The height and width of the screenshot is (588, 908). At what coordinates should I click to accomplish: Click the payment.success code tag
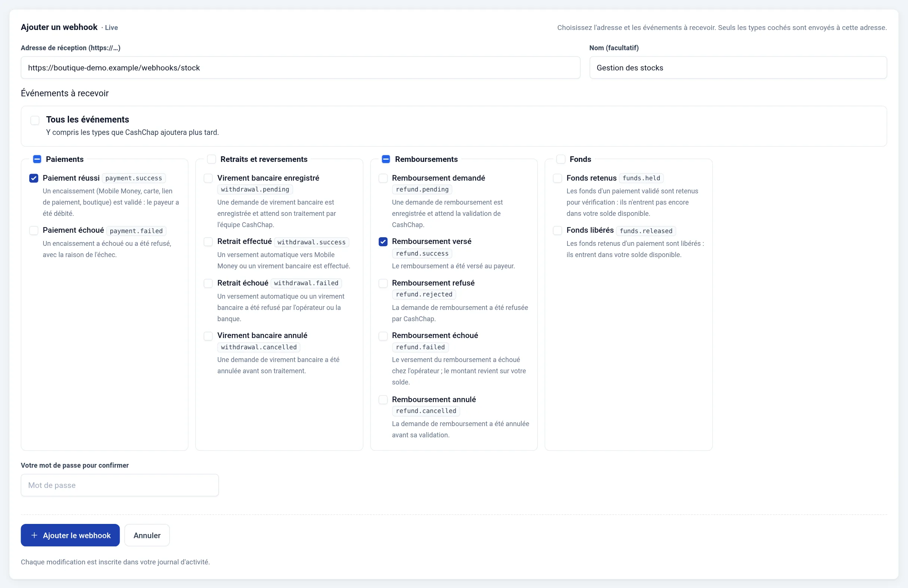pyautogui.click(x=134, y=178)
